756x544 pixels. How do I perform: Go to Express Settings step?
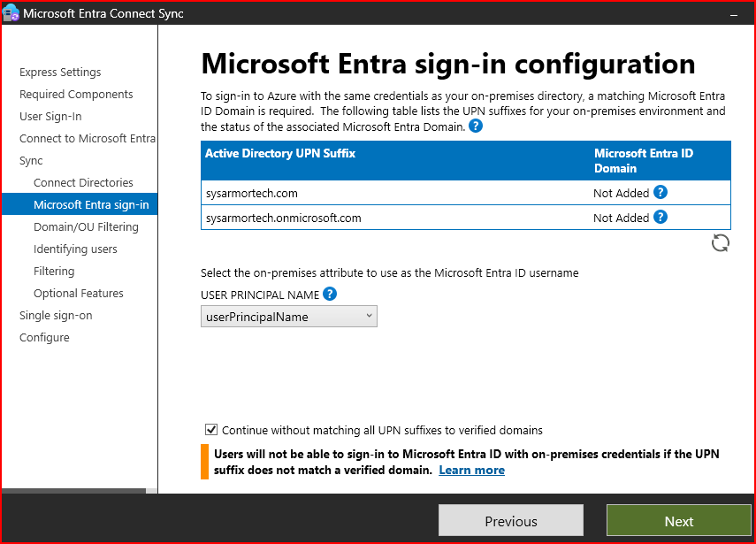point(60,73)
